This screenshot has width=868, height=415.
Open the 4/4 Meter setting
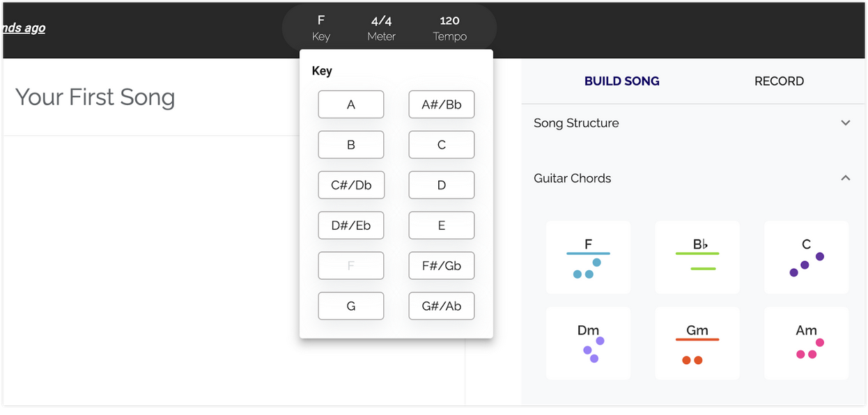point(381,28)
